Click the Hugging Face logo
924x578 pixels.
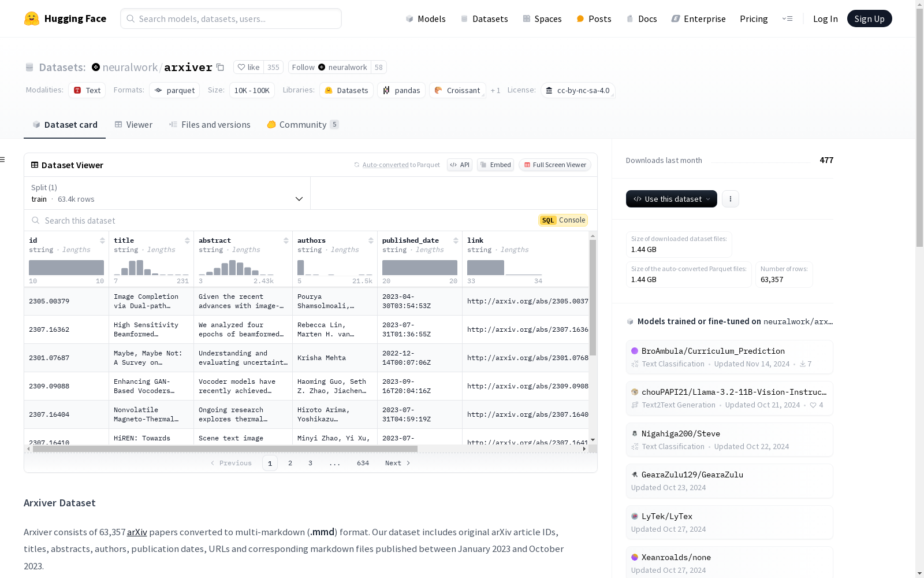click(65, 18)
